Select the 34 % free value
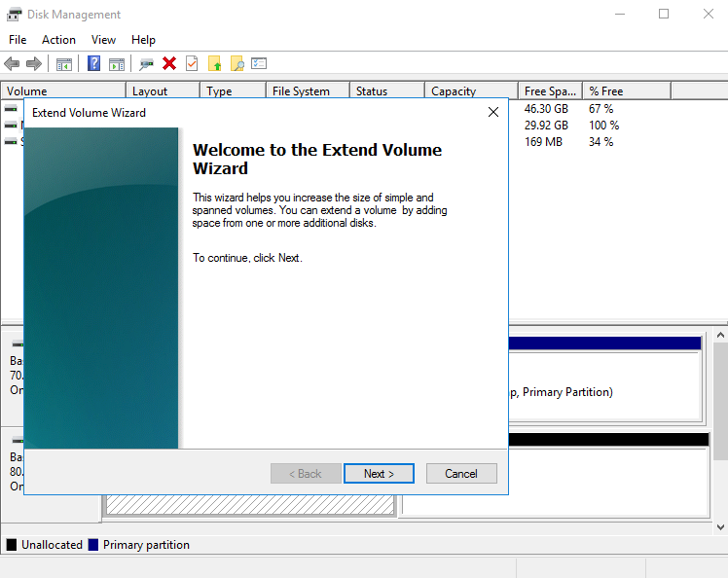This screenshot has height=578, width=728. tap(601, 142)
